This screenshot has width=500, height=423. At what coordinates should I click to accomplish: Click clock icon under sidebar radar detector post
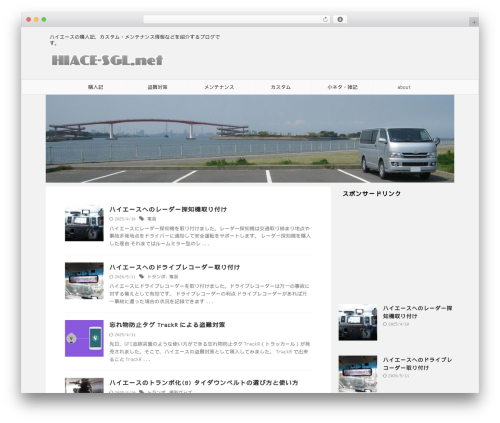tap(385, 324)
